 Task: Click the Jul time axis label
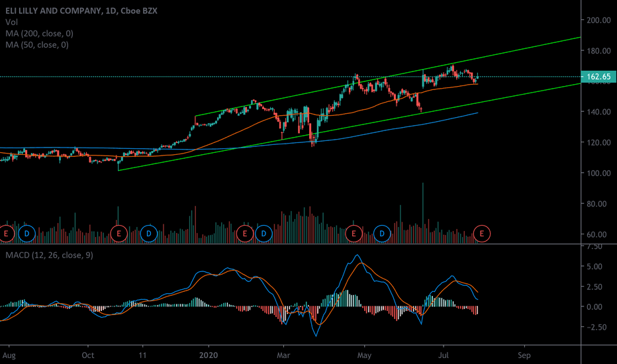(444, 355)
